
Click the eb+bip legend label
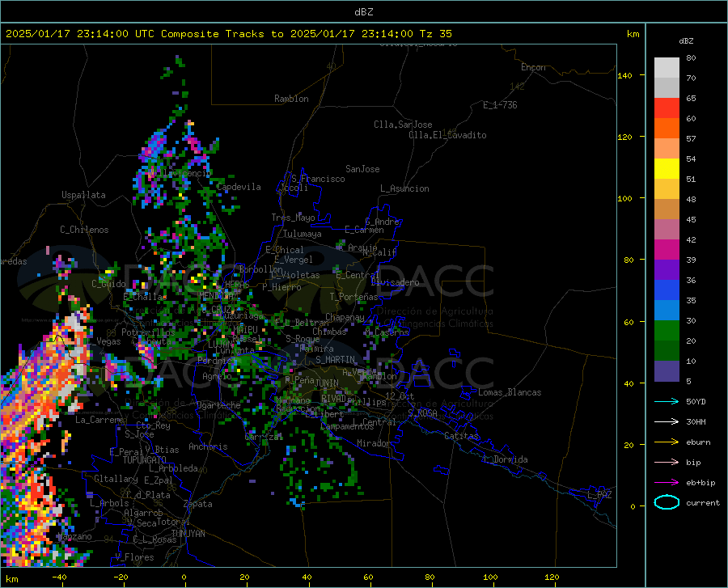(700, 483)
